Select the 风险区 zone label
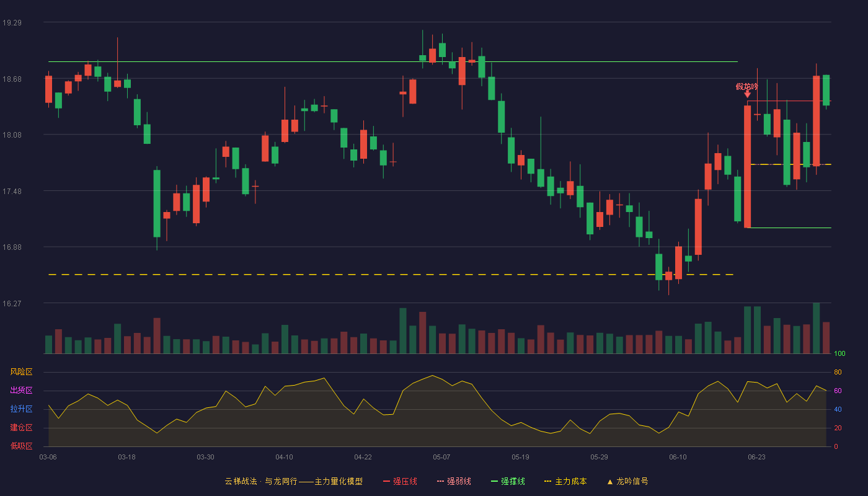 21,372
